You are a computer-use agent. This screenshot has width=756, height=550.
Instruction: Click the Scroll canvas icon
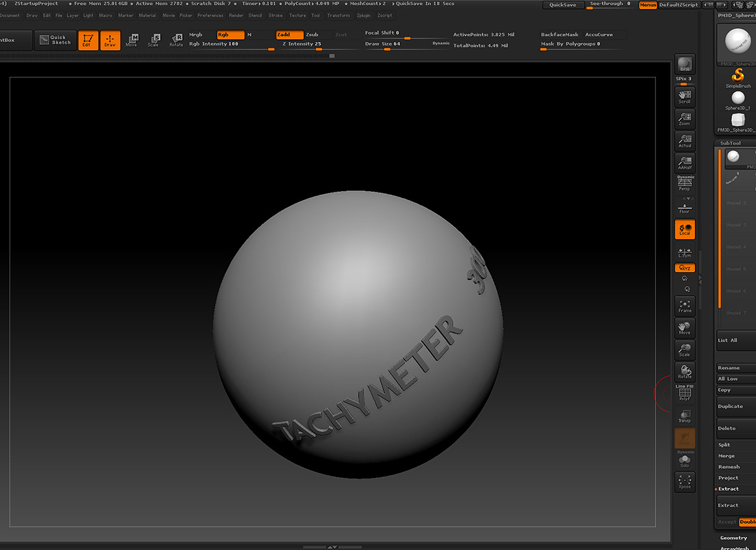click(x=684, y=97)
